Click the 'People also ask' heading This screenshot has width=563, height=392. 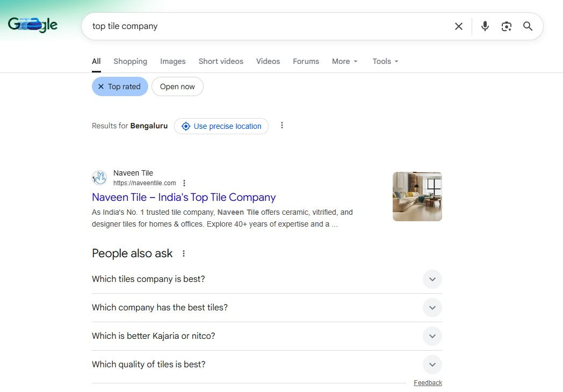(132, 253)
